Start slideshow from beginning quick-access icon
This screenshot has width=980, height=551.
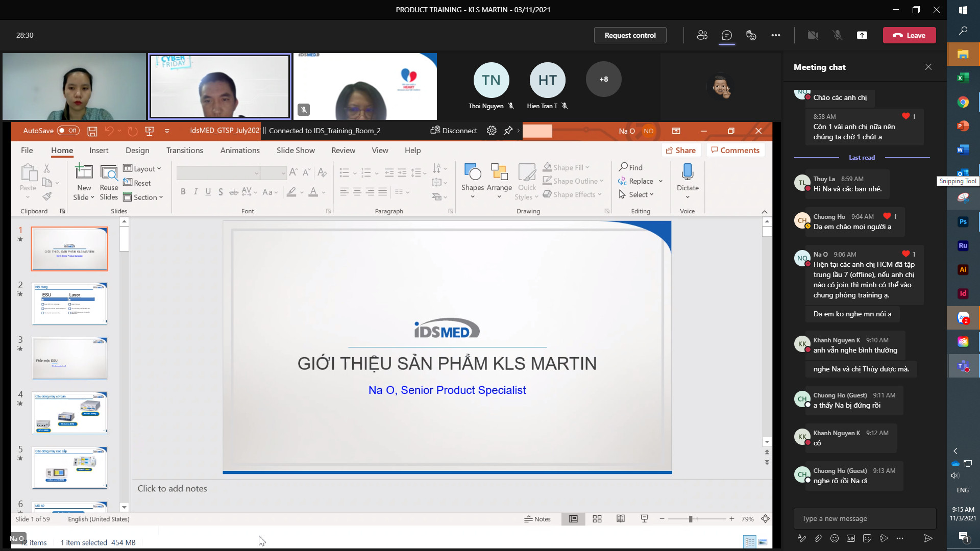pos(150,131)
